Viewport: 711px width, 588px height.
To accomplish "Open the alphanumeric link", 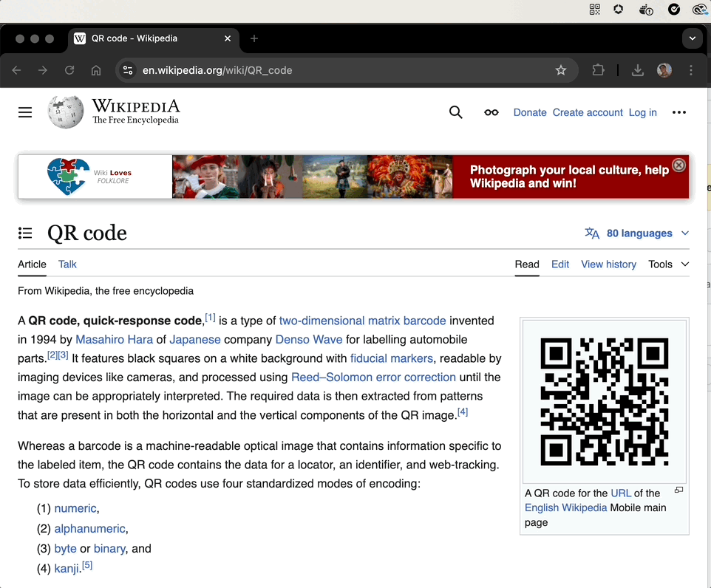I will 89,529.
